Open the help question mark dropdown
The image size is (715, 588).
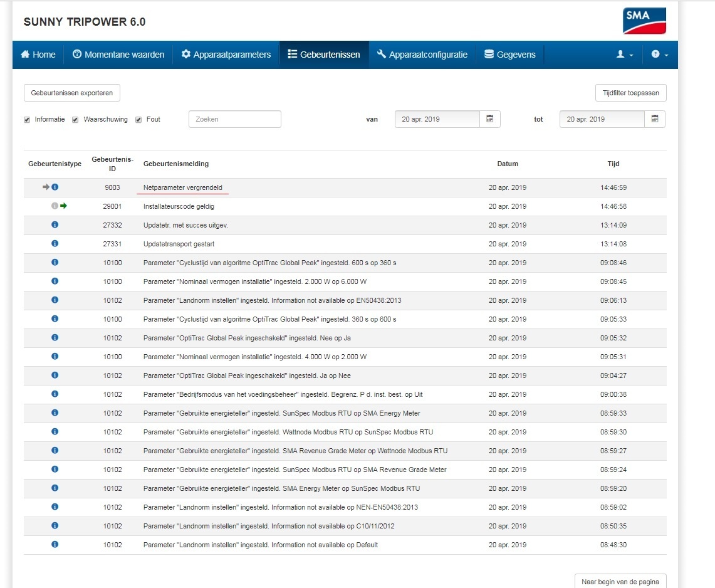tap(660, 55)
